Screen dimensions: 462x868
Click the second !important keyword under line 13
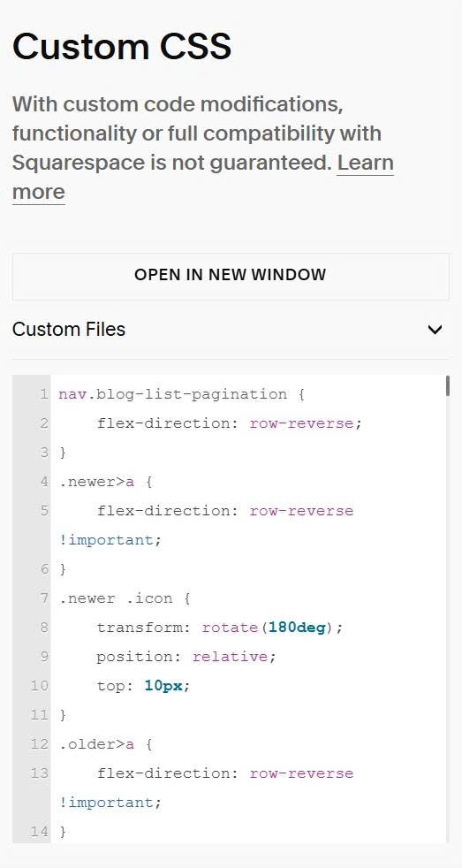(106, 803)
